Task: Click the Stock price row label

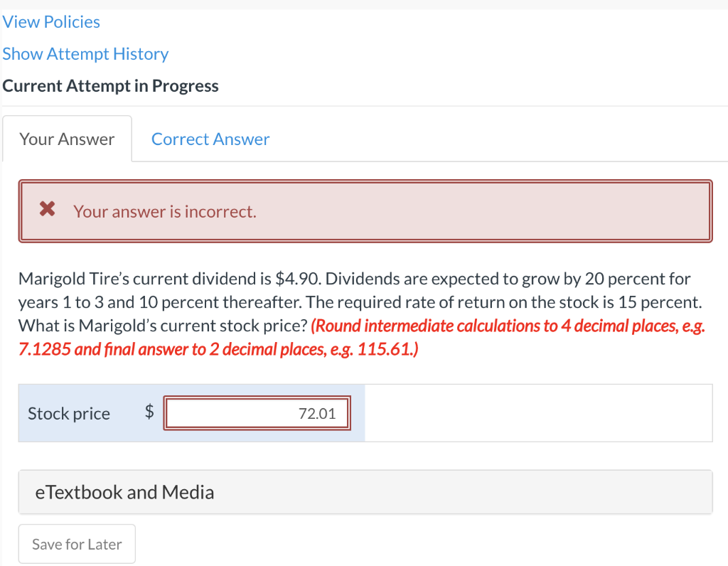Action: tap(68, 413)
